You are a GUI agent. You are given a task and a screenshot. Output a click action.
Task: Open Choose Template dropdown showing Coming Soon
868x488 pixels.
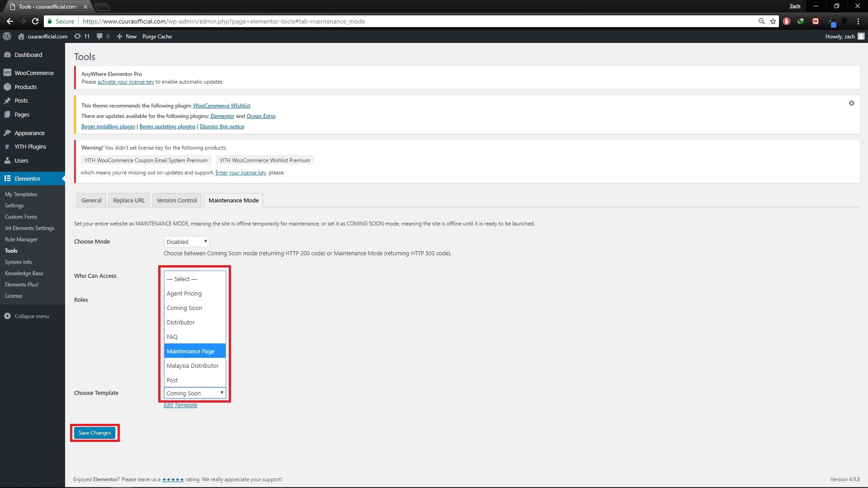pyautogui.click(x=195, y=393)
